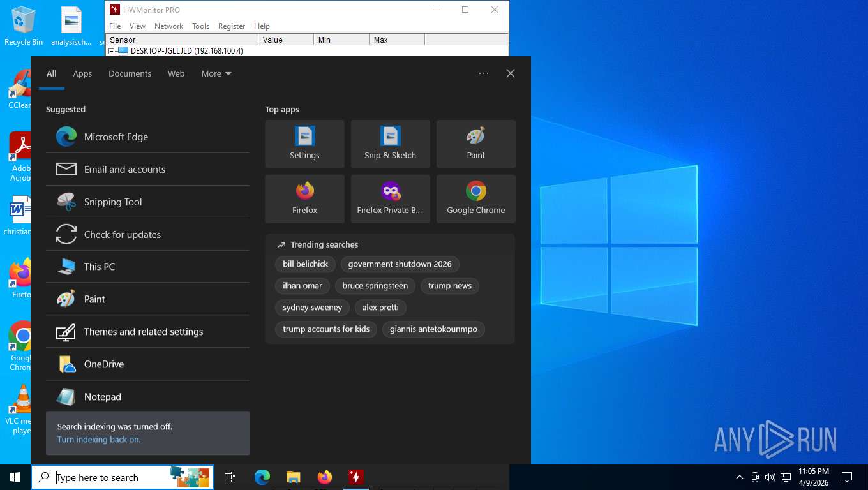Launch Notepad from suggestions

click(x=147, y=397)
